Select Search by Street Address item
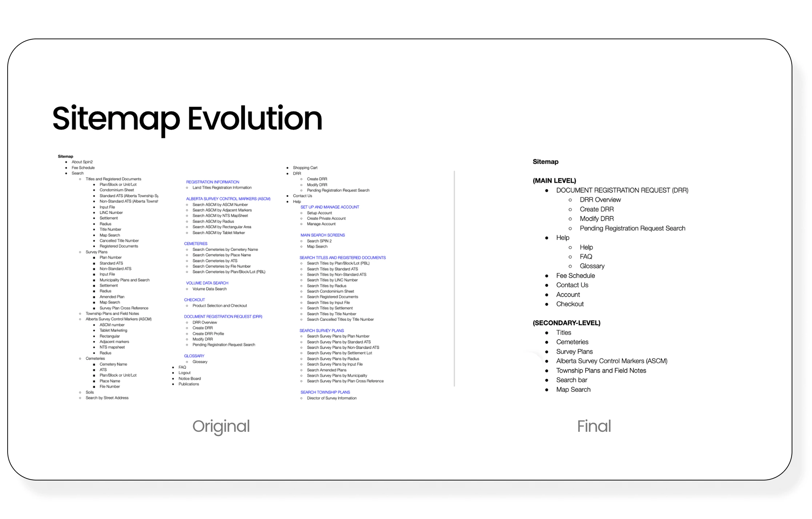 click(107, 398)
